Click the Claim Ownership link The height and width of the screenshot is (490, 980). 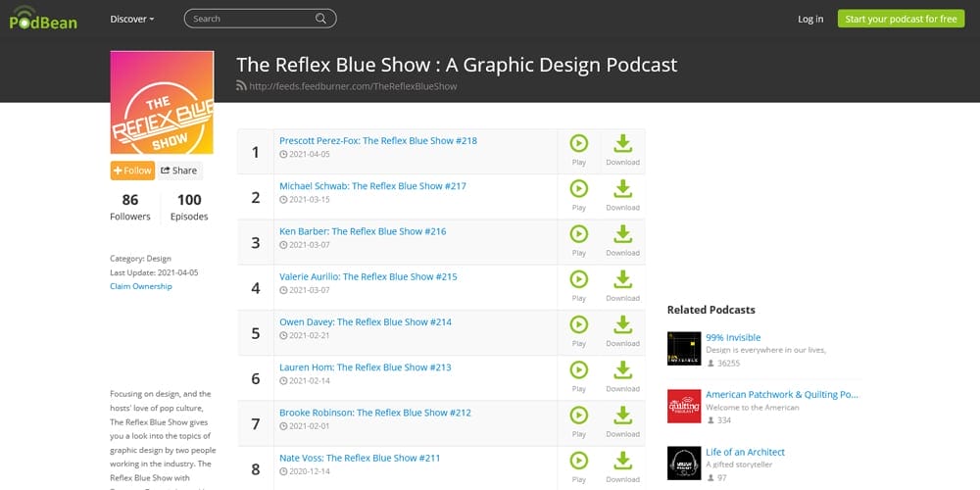140,286
